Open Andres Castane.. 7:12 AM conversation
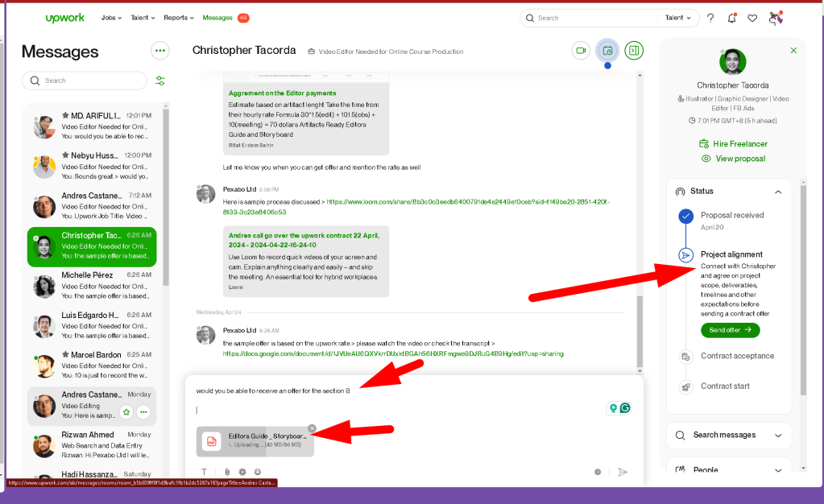 tap(92, 205)
